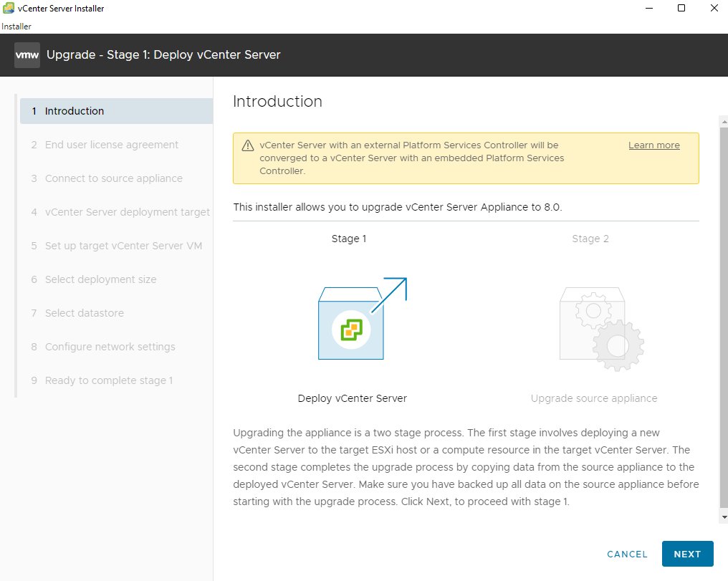Click the Deploy vCenter Server stage icon

(x=362, y=318)
